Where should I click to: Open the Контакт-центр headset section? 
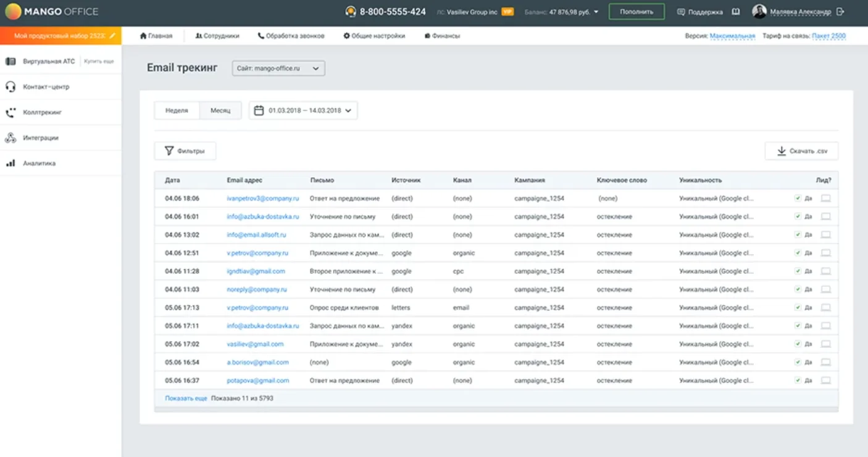point(46,87)
